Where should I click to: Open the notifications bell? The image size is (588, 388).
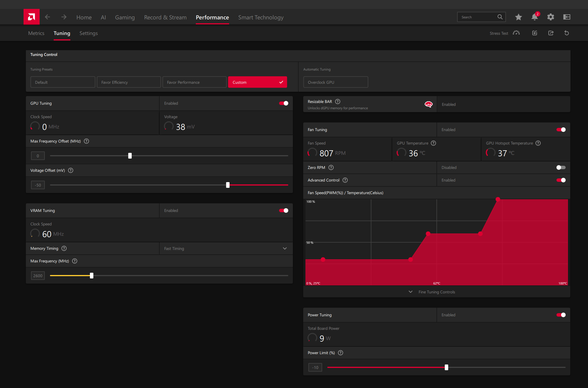coord(535,17)
